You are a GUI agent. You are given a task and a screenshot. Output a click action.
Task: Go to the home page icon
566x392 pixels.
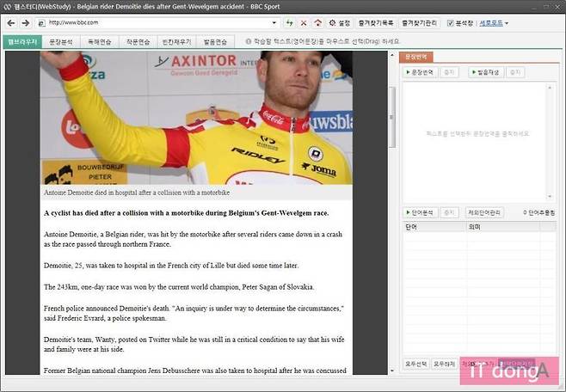[317, 23]
